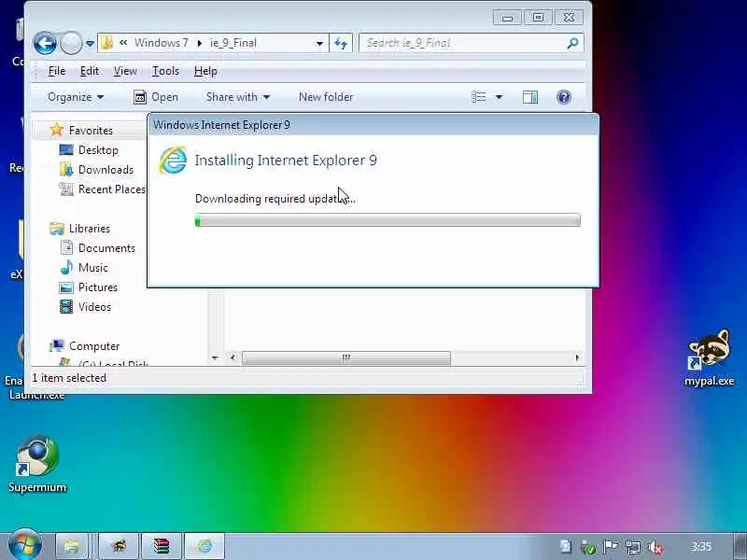Click the scrollbar left arrow
The width and height of the screenshot is (747, 560).
(x=232, y=357)
